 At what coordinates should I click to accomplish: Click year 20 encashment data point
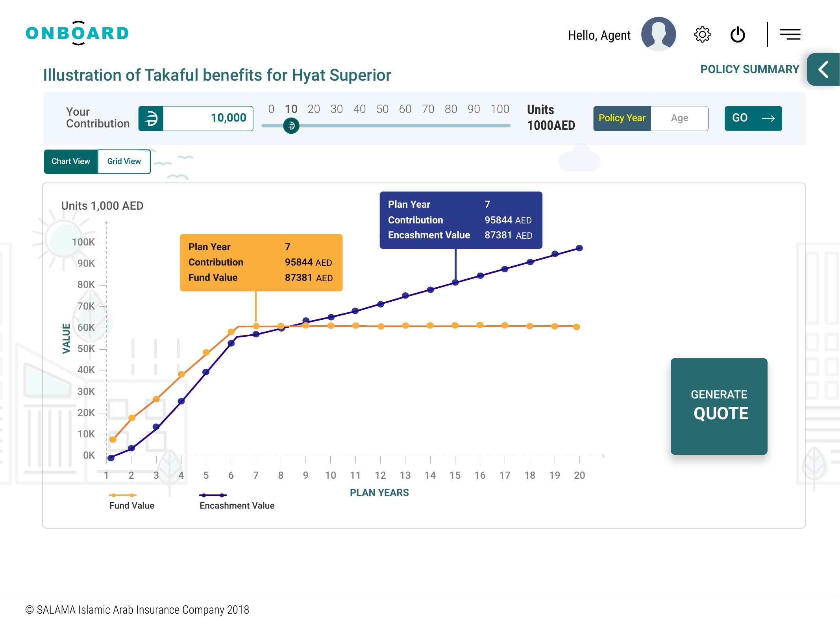(579, 248)
